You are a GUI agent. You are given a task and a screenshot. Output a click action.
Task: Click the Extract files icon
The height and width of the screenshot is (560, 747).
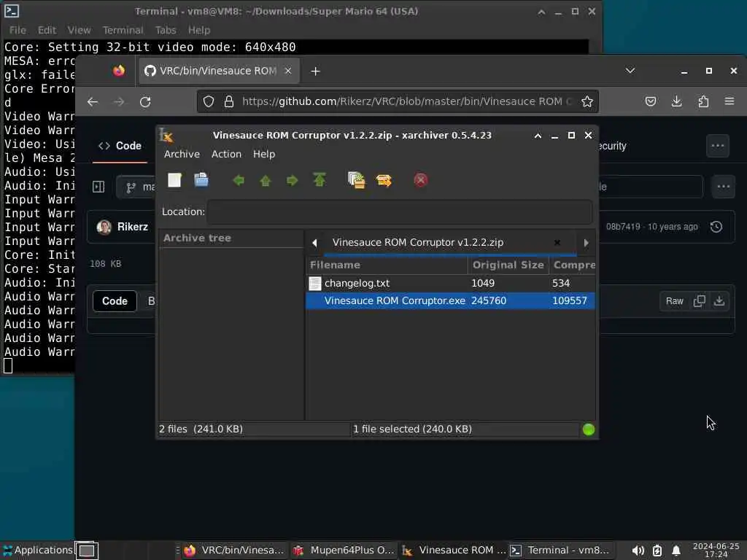coord(384,181)
